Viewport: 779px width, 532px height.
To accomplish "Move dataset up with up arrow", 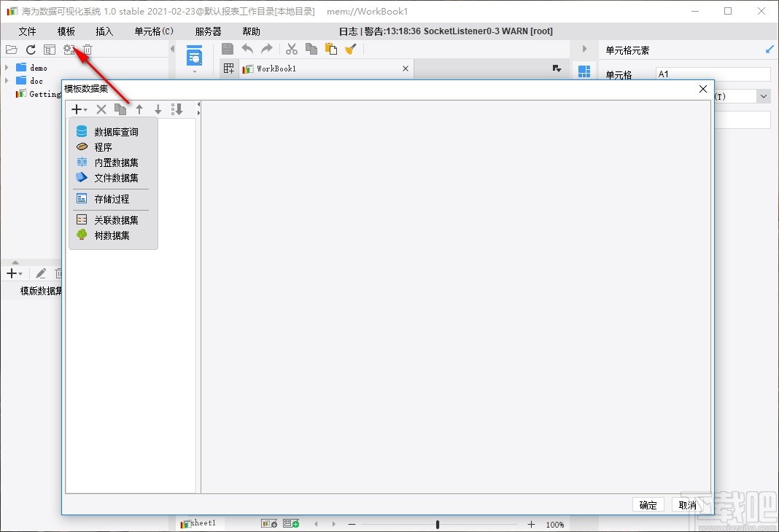I will coord(139,109).
